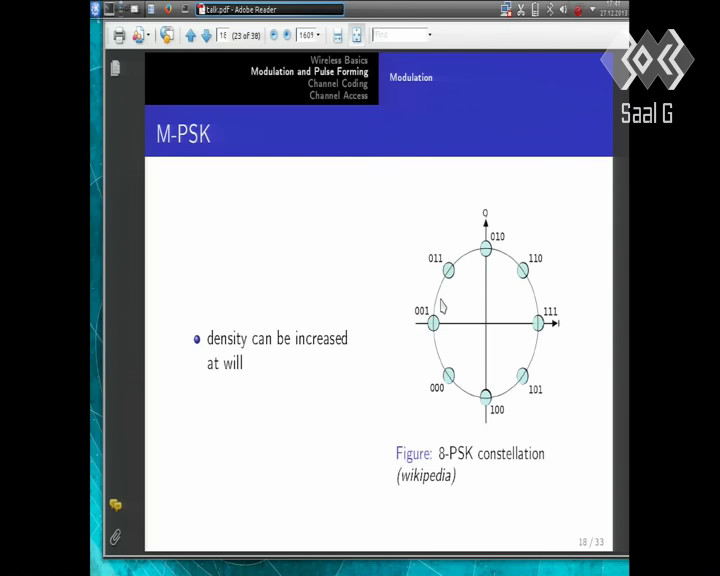Click the (23 of 38) page count text
Image resolution: width=720 pixels, height=576 pixels.
(246, 36)
